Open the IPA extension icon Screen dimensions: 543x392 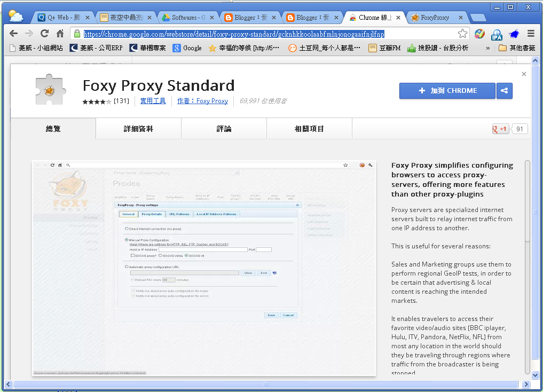[x=497, y=34]
